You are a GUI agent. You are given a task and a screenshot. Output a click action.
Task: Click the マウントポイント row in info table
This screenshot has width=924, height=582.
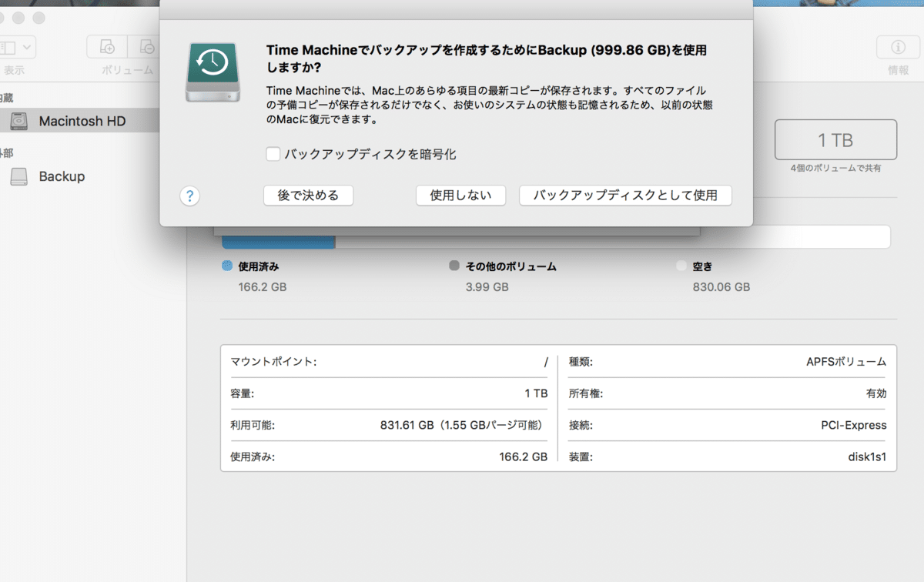389,362
